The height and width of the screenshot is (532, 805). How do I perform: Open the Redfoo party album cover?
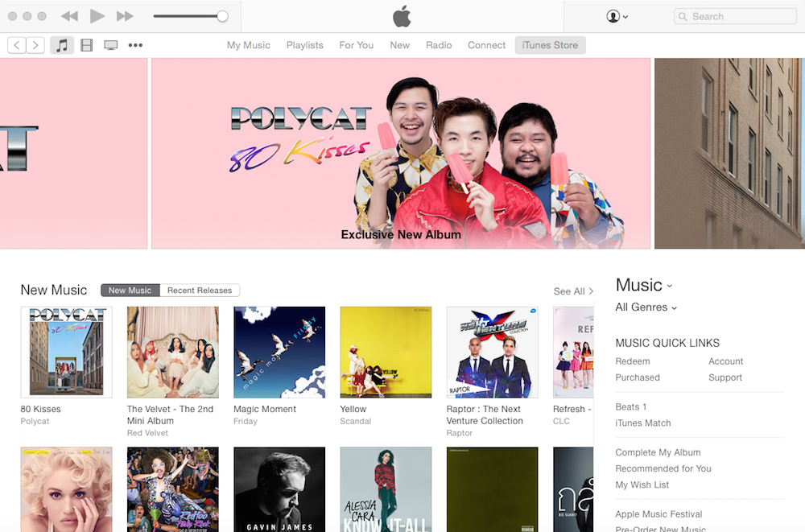click(173, 489)
